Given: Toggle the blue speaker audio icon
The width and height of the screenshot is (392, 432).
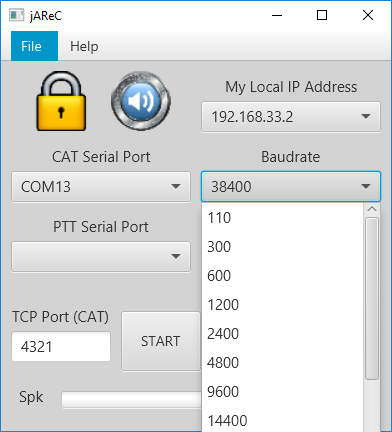Looking at the screenshot, I should click(x=141, y=101).
